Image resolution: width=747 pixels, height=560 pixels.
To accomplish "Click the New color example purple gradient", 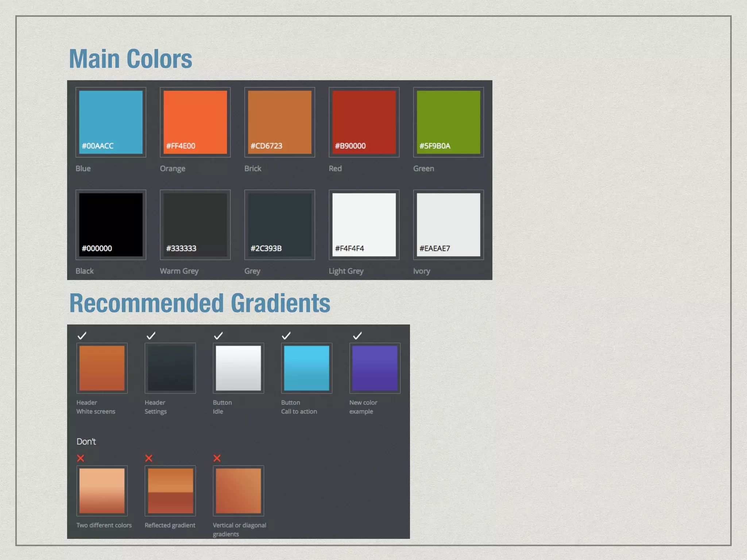I will [x=375, y=368].
